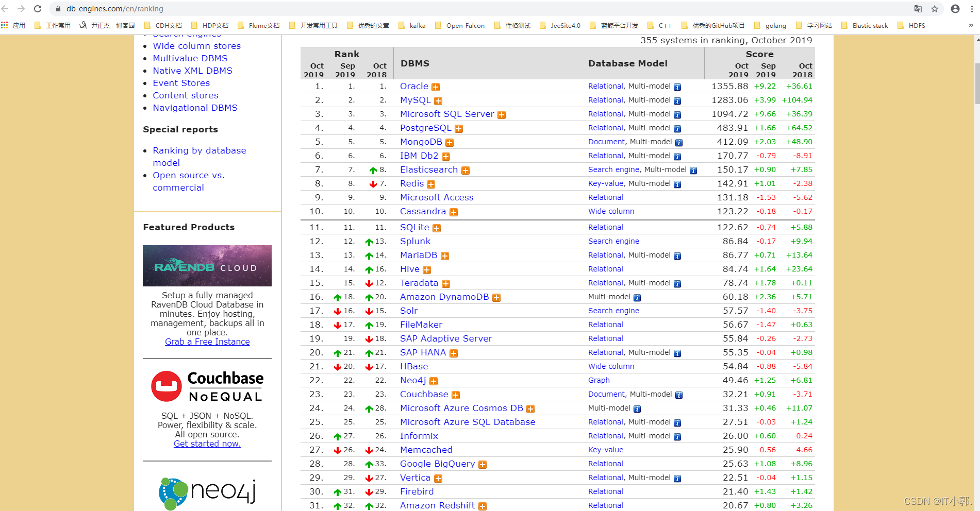Click the RavenDB Cloud banner image

click(207, 266)
